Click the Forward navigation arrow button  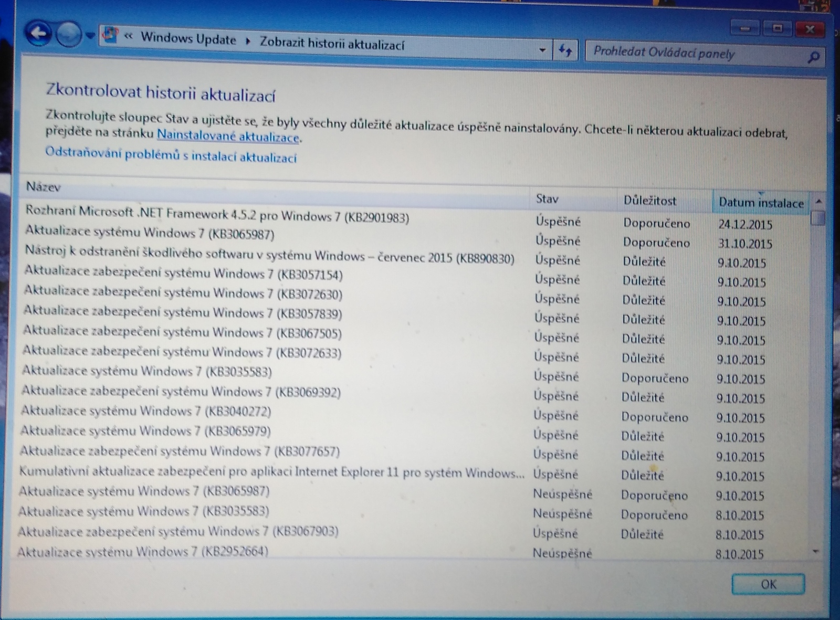[x=68, y=35]
